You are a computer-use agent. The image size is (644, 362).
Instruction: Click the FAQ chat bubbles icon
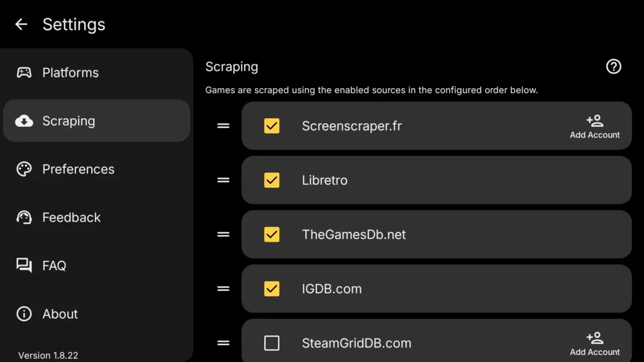(x=24, y=266)
